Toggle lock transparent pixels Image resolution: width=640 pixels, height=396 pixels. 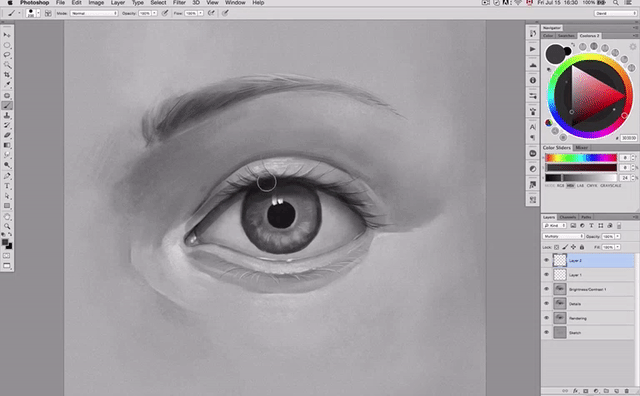(x=556, y=247)
